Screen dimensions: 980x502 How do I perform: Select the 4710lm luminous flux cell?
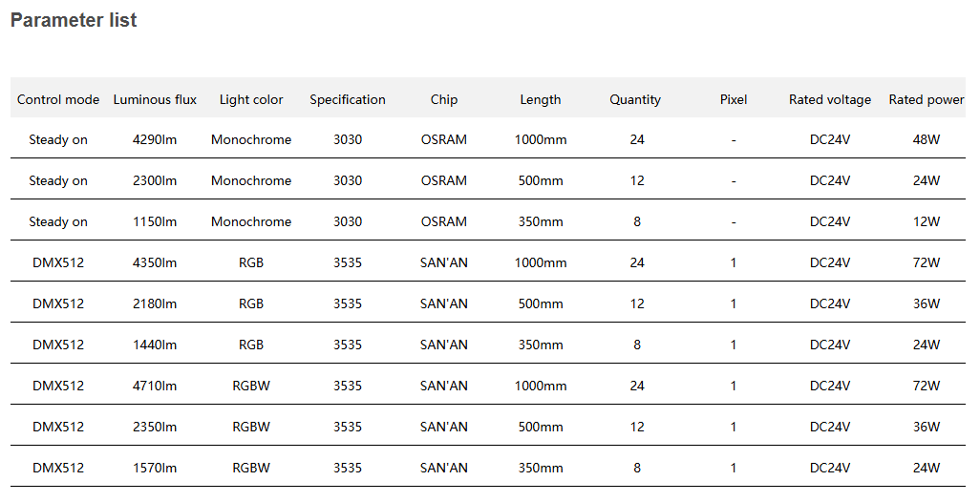[x=155, y=386]
